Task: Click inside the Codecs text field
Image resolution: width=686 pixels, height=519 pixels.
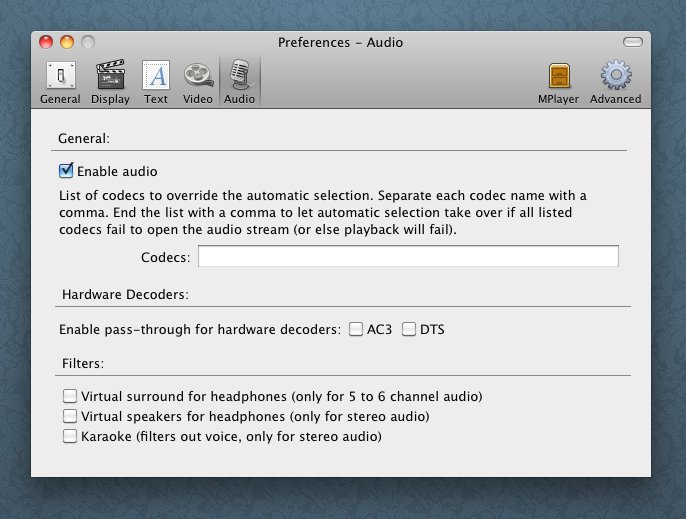Action: (x=408, y=257)
